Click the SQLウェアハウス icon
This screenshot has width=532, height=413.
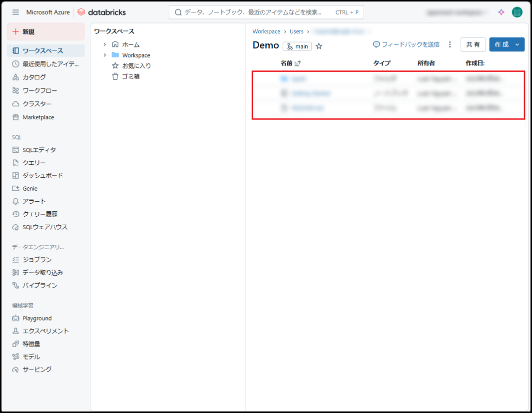15,227
